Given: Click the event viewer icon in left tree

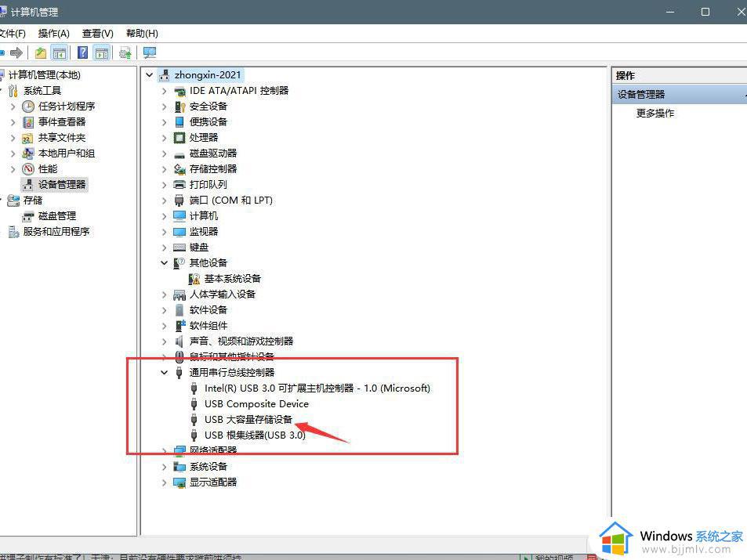Looking at the screenshot, I should coord(28,122).
